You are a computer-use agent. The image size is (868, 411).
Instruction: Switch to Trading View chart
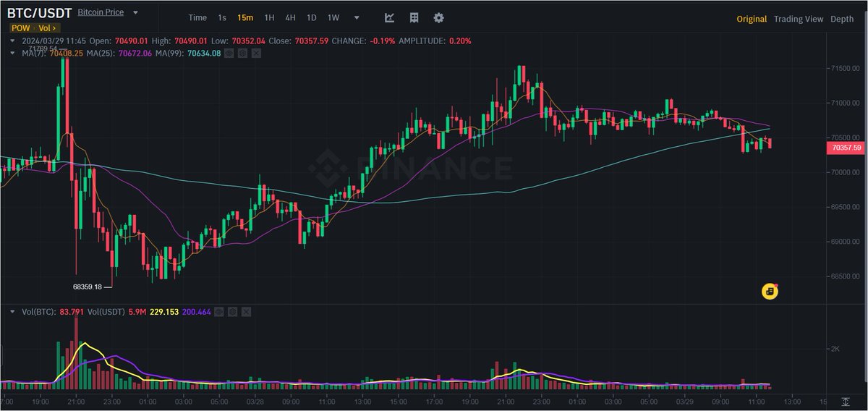pyautogui.click(x=799, y=19)
